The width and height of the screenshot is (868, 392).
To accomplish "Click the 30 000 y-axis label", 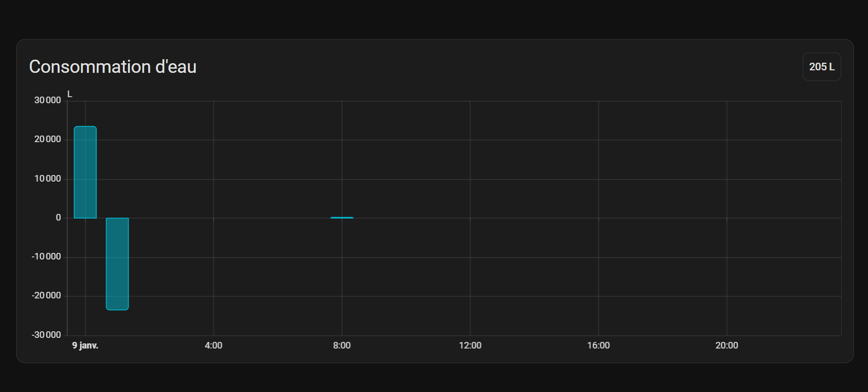I will click(48, 100).
